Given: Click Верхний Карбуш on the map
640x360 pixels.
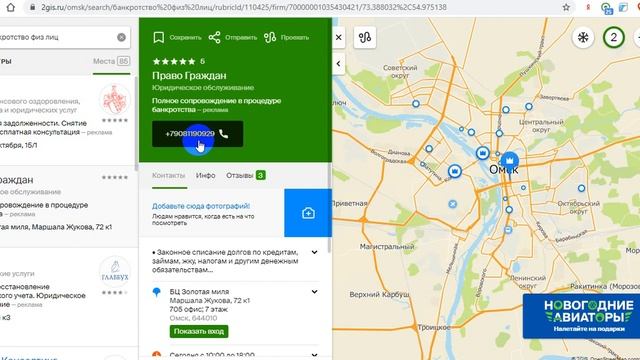Looking at the screenshot, I should 379,294.
